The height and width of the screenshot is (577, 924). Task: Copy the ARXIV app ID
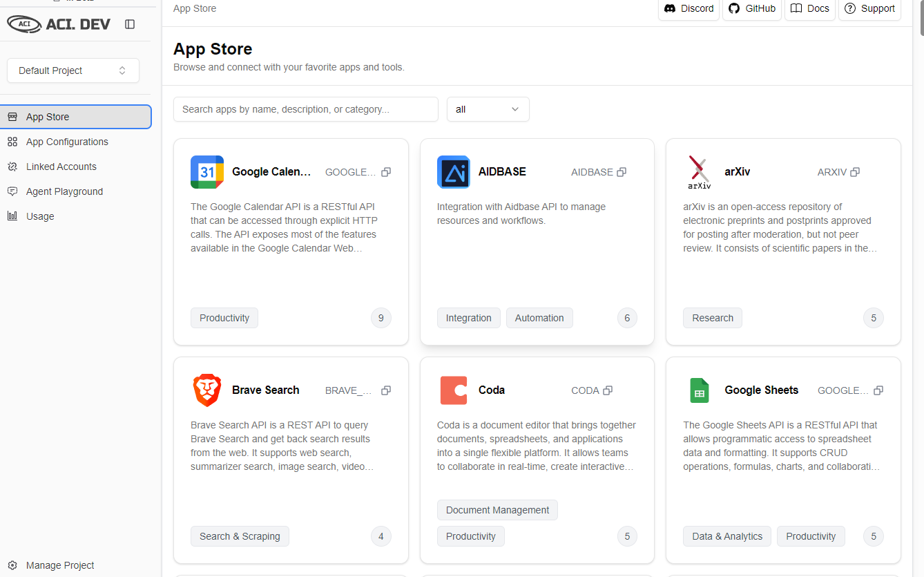(855, 172)
